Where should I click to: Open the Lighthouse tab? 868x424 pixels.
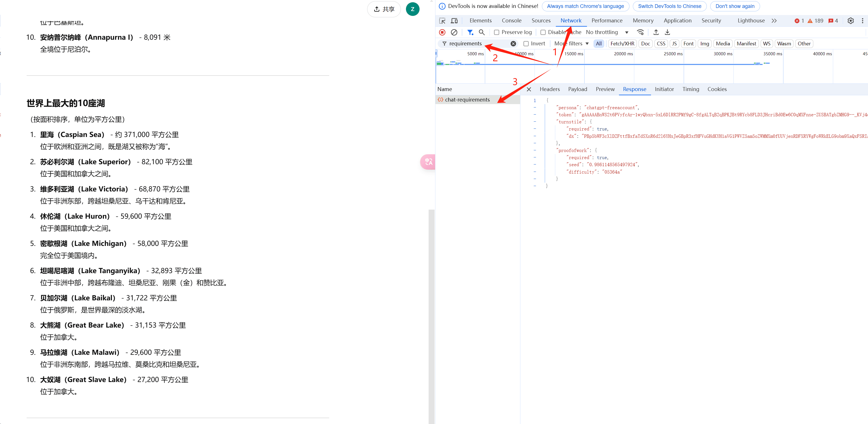[751, 21]
